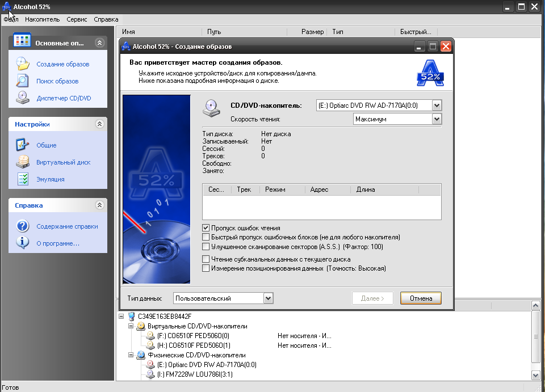Click the computer icon beside C349E163EB8442F
The width and height of the screenshot is (545, 392).
tap(131, 317)
